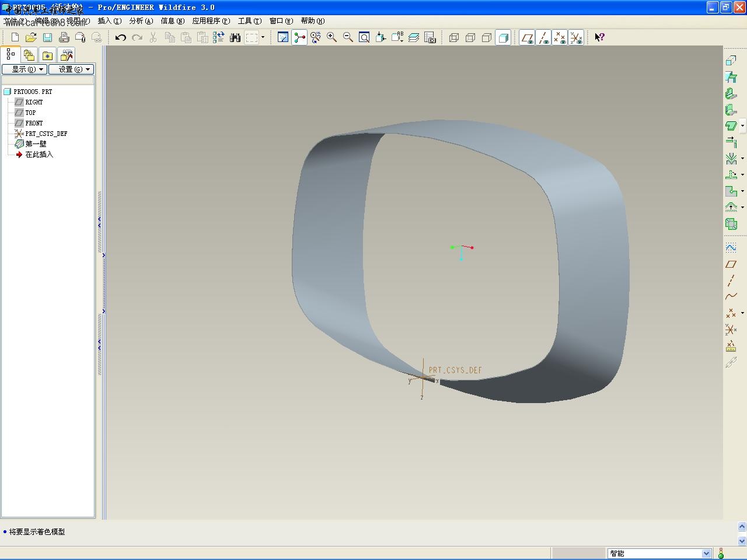Click the Reorient view icon
Image resolution: width=747 pixels, height=560 pixels.
click(x=381, y=37)
